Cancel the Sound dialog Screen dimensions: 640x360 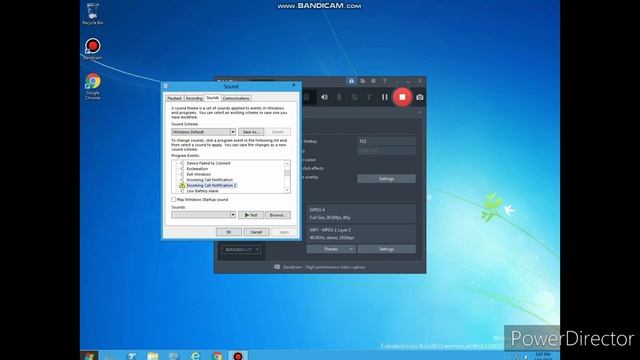point(256,232)
